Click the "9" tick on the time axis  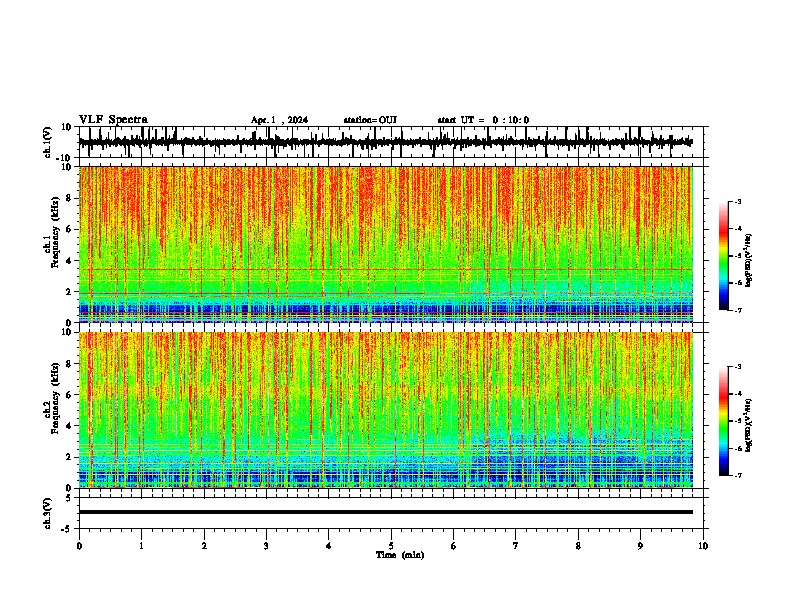click(x=640, y=546)
